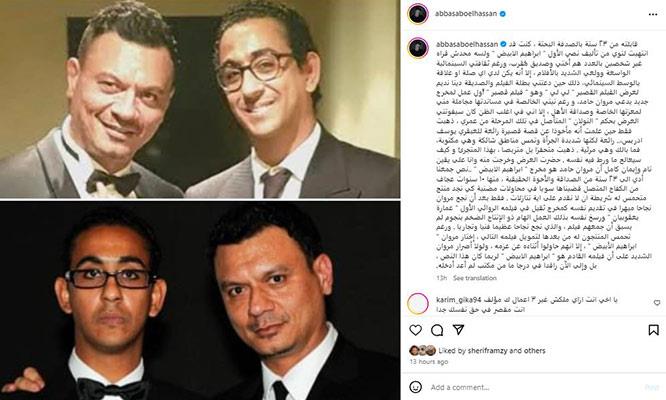Share the post with the paper plane icon
Viewport: 666px width, 400px height.
click(458, 330)
